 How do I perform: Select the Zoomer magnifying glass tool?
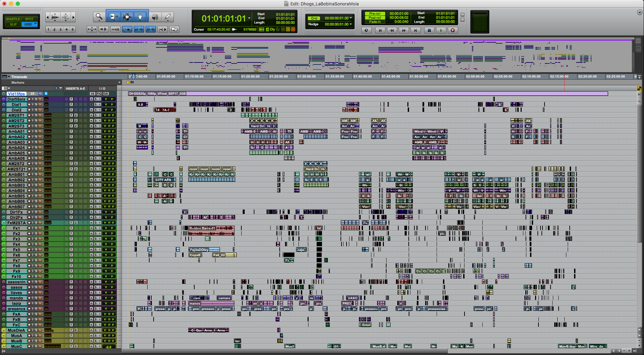98,16
